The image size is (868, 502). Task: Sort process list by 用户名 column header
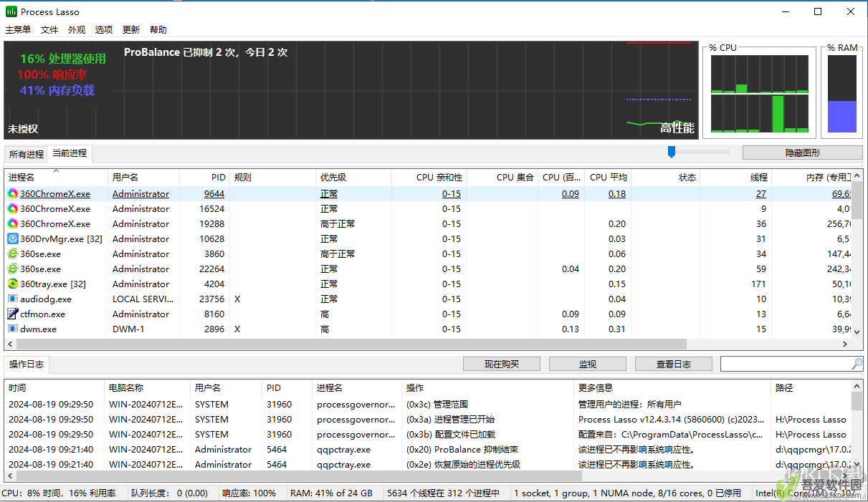143,177
